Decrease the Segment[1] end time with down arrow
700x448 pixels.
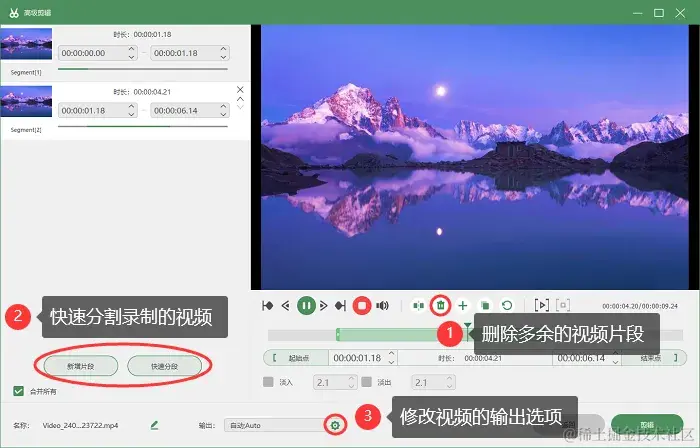click(x=223, y=57)
